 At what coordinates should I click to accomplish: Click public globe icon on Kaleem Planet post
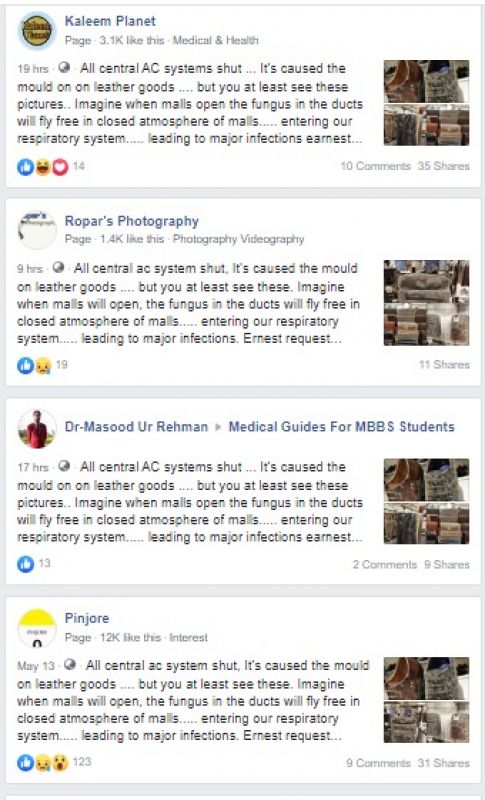click(64, 67)
